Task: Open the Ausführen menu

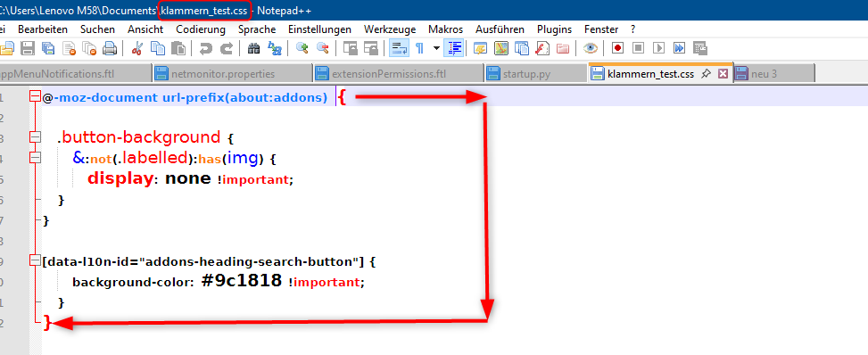Action: coord(500,29)
